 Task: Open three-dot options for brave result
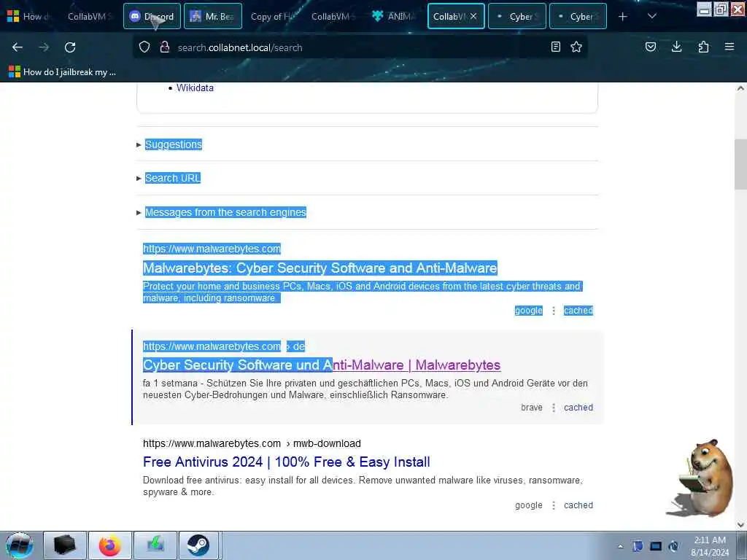[x=553, y=408]
